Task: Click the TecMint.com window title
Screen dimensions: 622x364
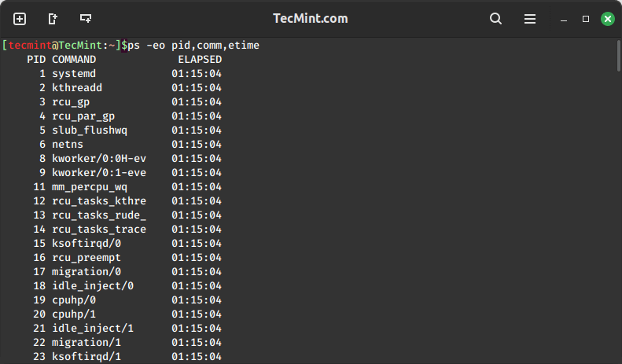Action: click(310, 19)
